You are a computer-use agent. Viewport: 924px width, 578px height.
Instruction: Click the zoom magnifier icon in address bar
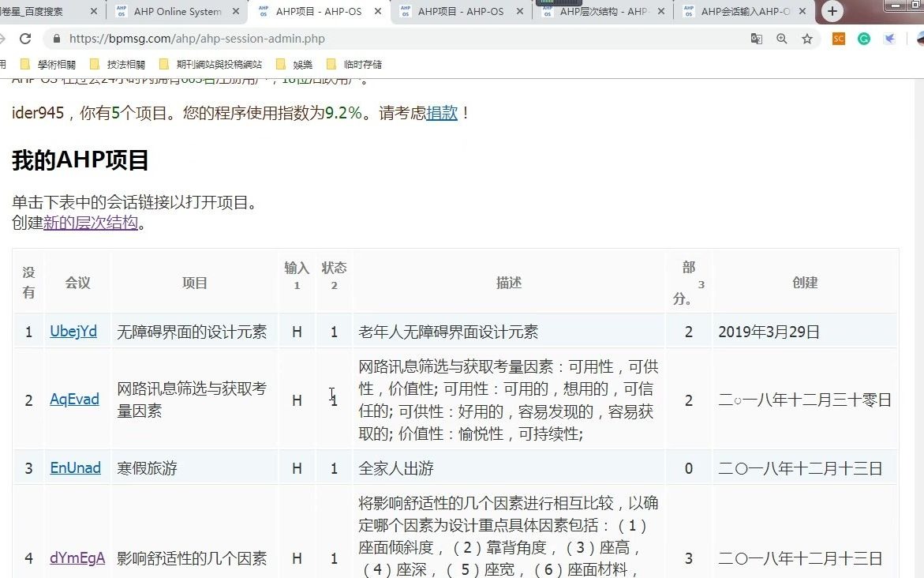pos(781,38)
